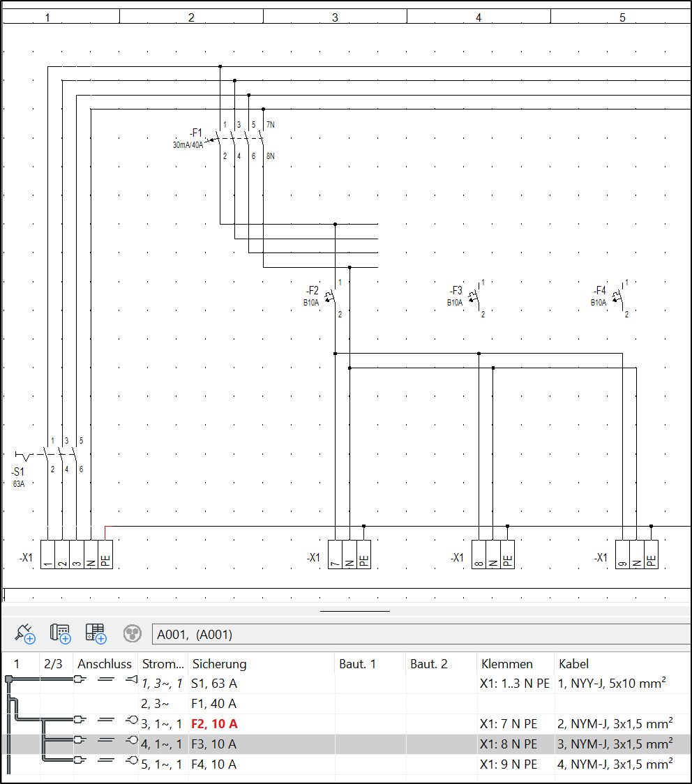
Task: Click the Klemmen column header
Action: [x=506, y=664]
